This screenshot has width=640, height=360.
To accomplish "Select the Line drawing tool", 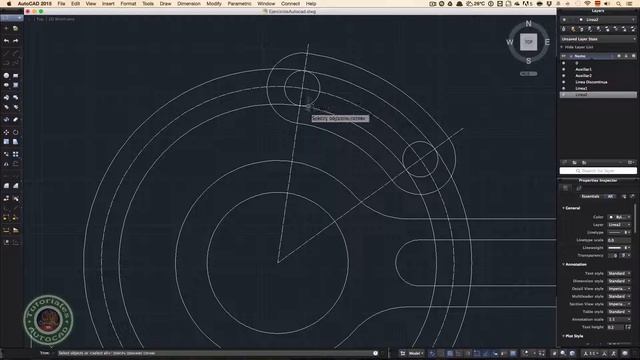I will [6, 53].
